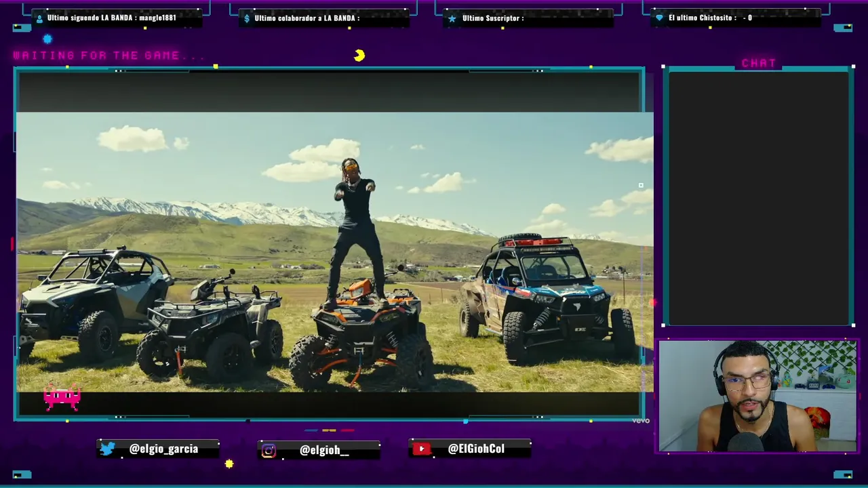This screenshot has width=868, height=488.
Task: Click the Instagram camera icon
Action: (269, 451)
